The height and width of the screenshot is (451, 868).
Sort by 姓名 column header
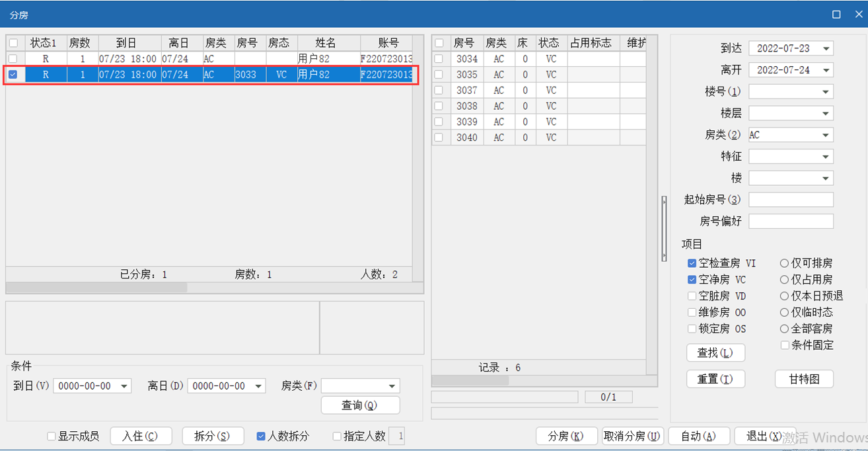click(x=328, y=43)
